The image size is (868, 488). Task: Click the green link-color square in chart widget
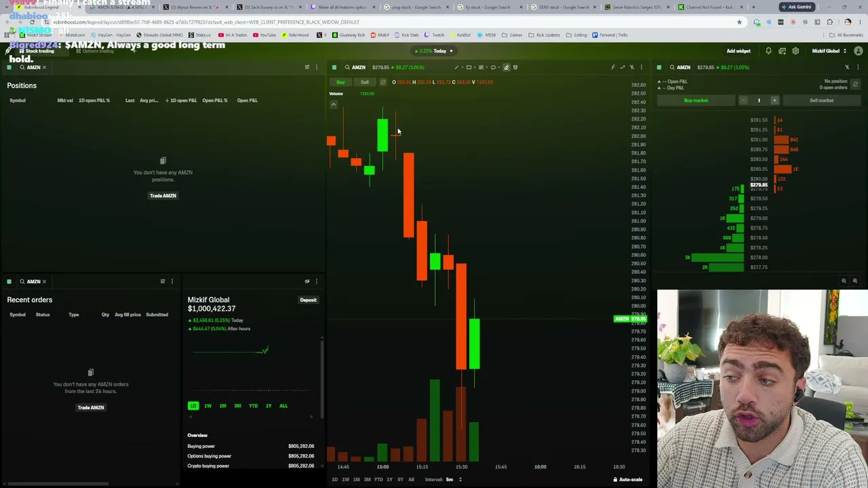[x=334, y=67]
